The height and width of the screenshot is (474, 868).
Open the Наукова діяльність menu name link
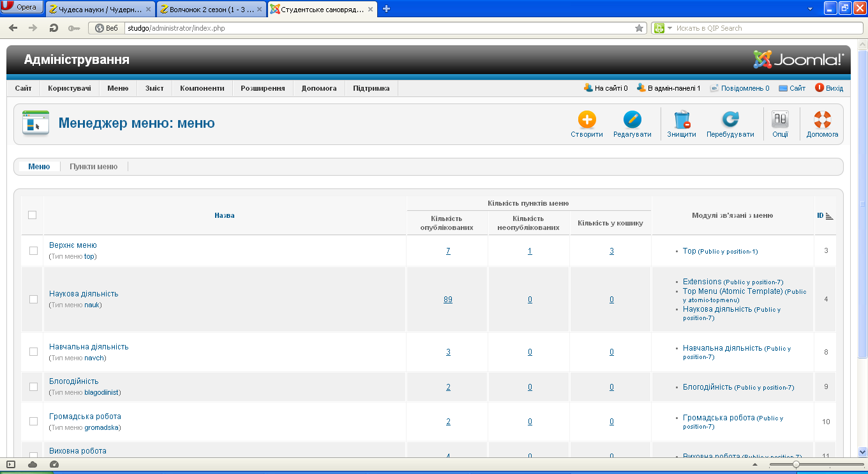[x=84, y=294]
